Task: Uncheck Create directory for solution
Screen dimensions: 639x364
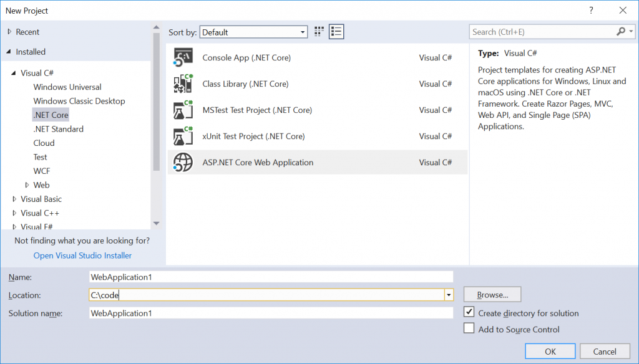Action: pos(469,312)
